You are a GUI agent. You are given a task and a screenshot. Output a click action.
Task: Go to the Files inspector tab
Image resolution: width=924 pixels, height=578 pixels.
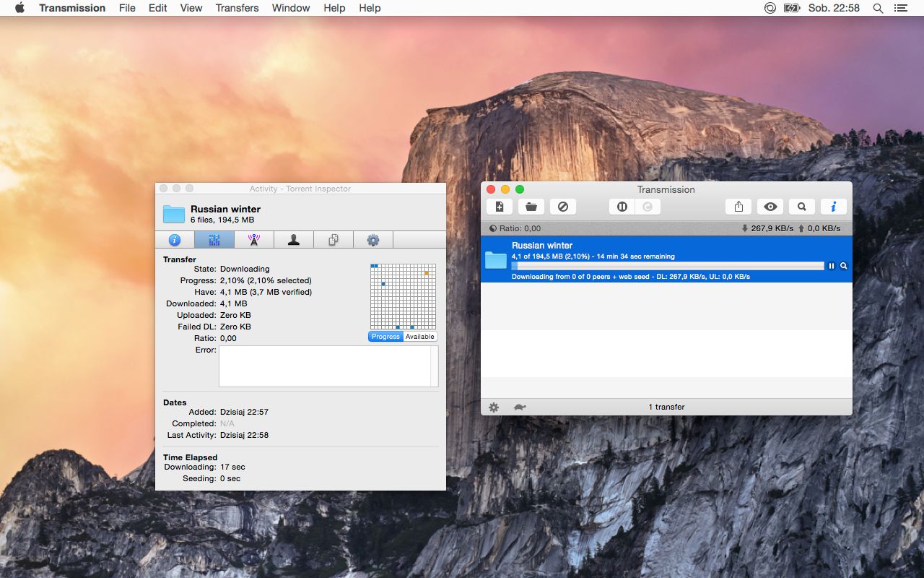pyautogui.click(x=334, y=240)
